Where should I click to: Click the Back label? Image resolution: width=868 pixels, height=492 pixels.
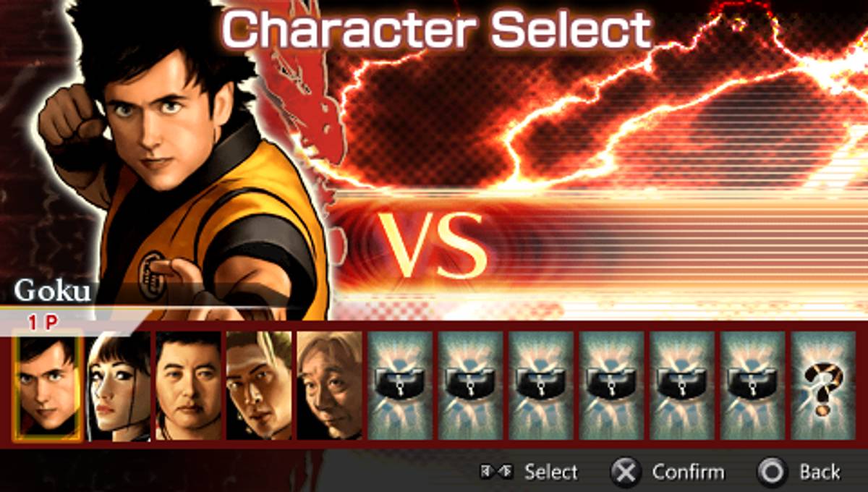coord(820,472)
